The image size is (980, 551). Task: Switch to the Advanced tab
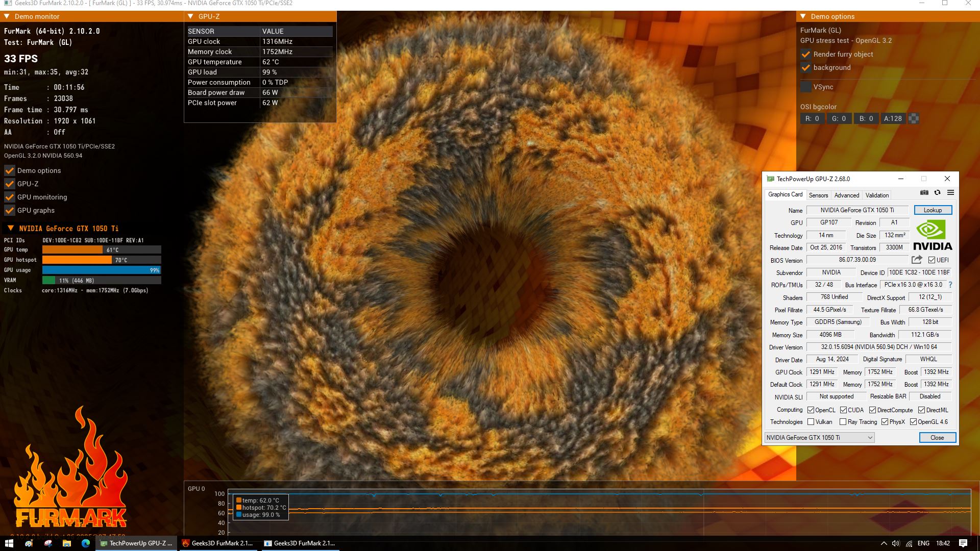tap(846, 195)
